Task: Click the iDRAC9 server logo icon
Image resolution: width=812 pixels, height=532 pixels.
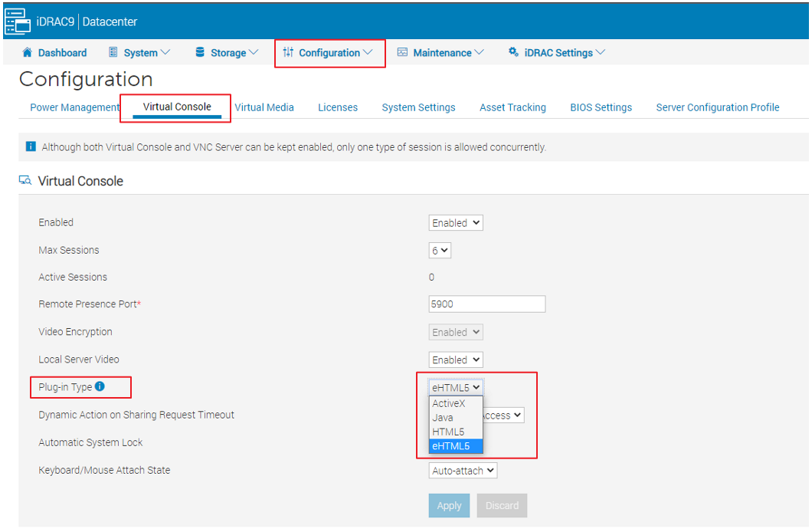Action: tap(17, 21)
